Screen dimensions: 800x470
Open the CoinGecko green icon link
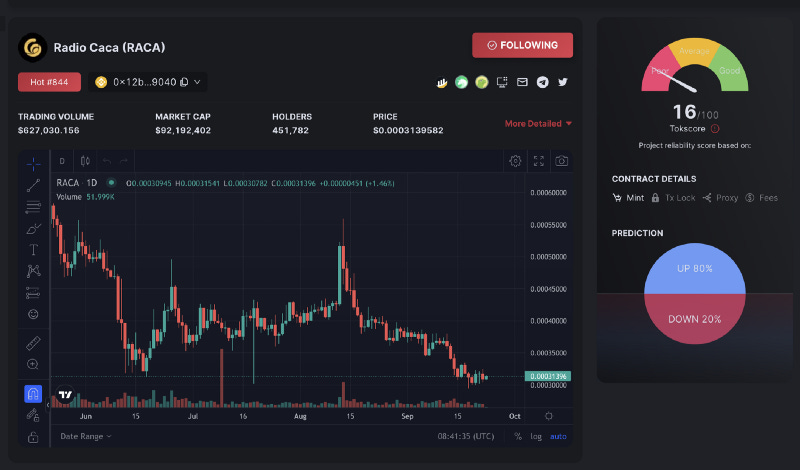point(461,82)
